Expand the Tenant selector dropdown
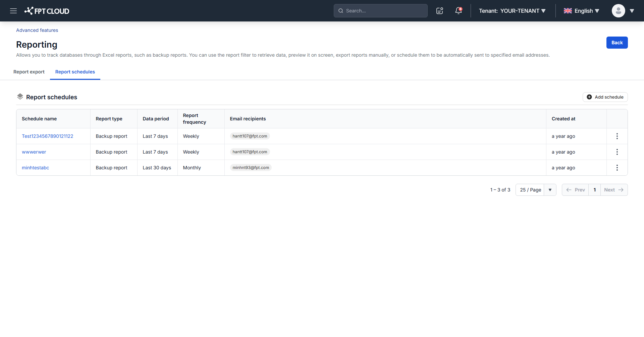 pos(512,11)
